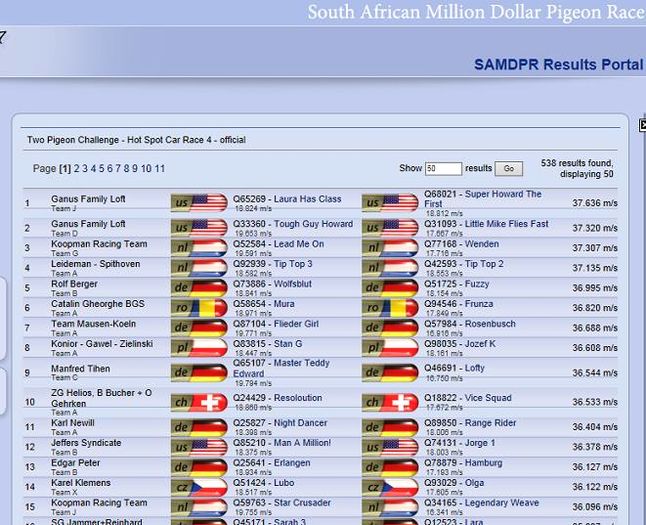The width and height of the screenshot is (646, 525).
Task: Go to results page 2
Action: (77, 169)
